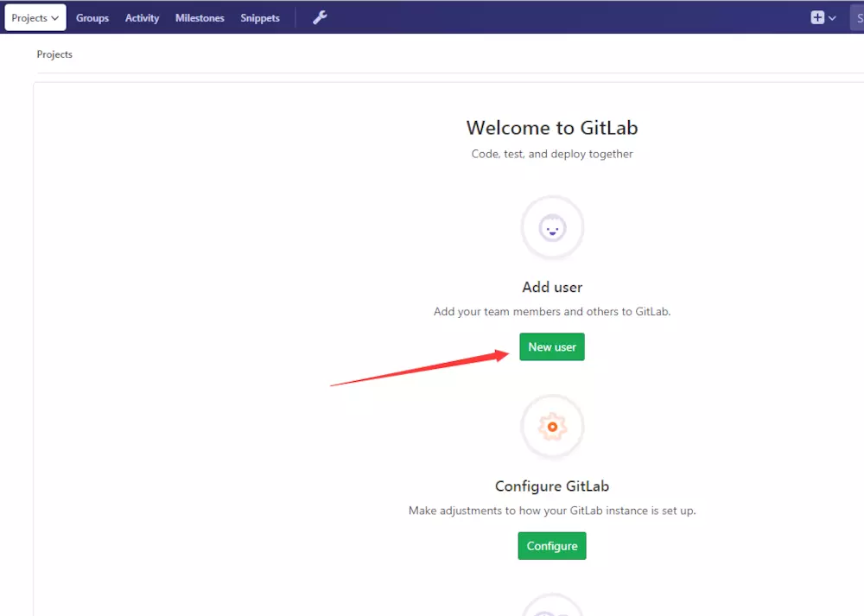The width and height of the screenshot is (864, 616).
Task: Click the Configure GitLab gear icon
Action: (x=552, y=427)
